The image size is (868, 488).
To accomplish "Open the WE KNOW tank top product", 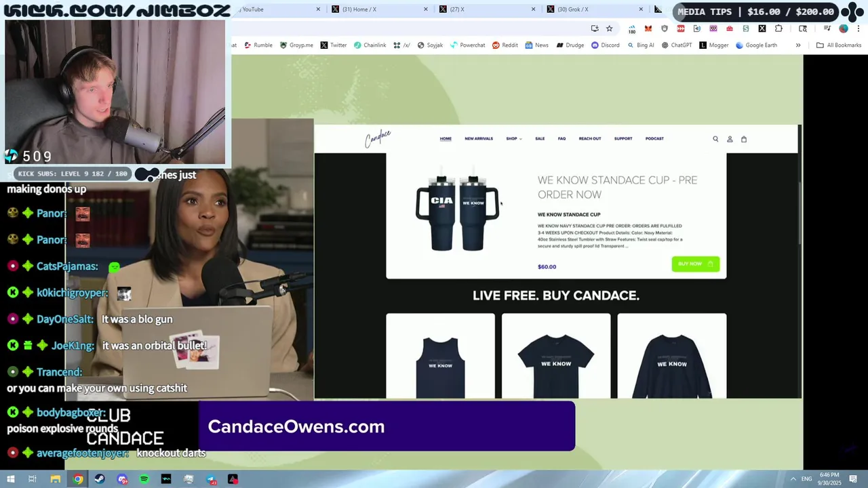I will pos(440,356).
